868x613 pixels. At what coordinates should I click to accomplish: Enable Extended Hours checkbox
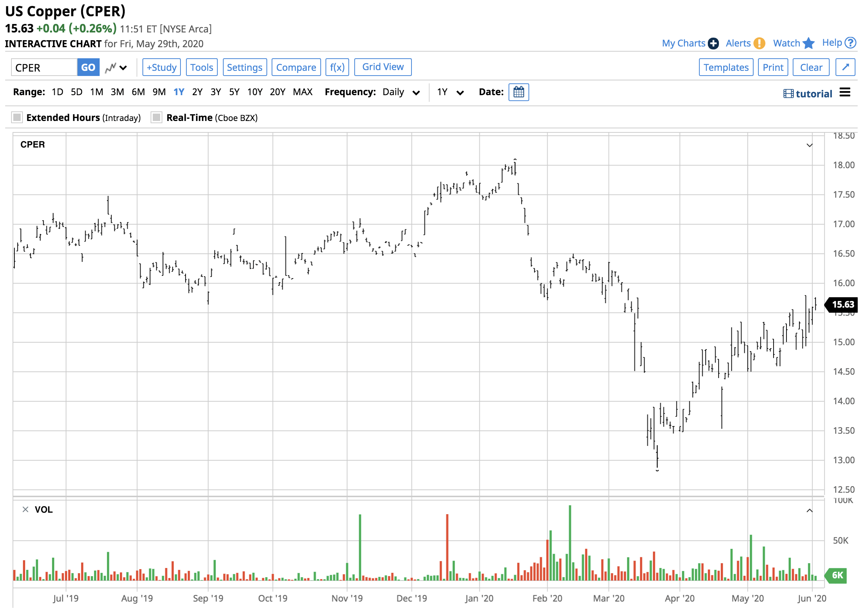pyautogui.click(x=17, y=118)
